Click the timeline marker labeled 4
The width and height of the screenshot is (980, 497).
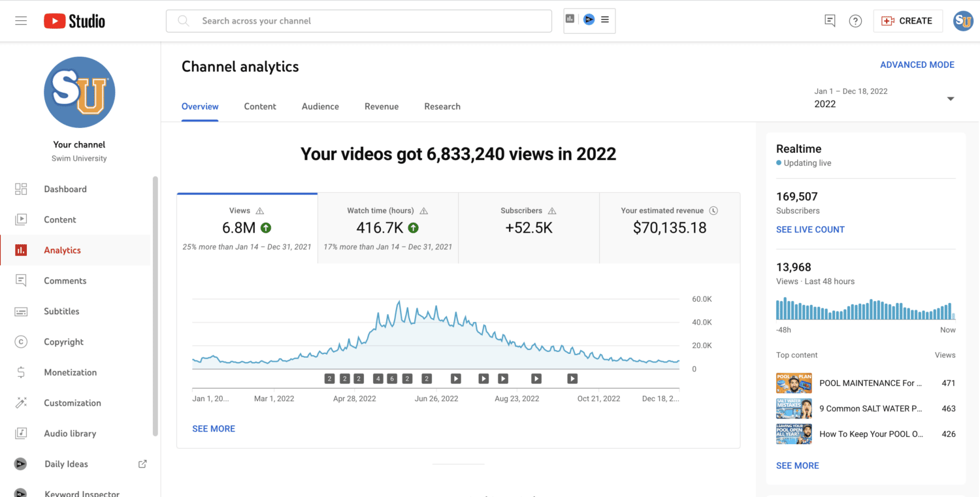[378, 378]
